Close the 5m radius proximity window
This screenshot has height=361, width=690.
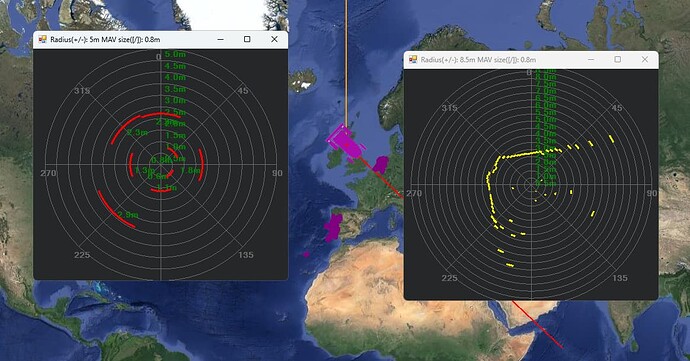tap(275, 39)
